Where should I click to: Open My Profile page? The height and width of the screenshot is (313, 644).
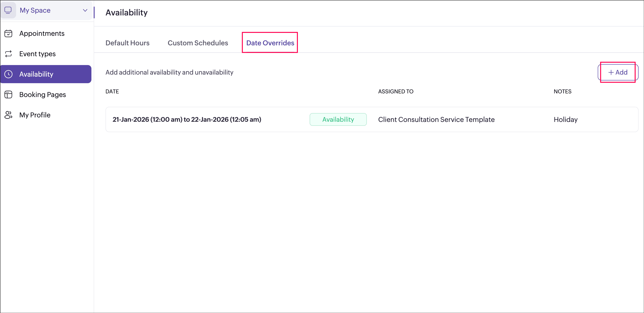pyautogui.click(x=35, y=115)
